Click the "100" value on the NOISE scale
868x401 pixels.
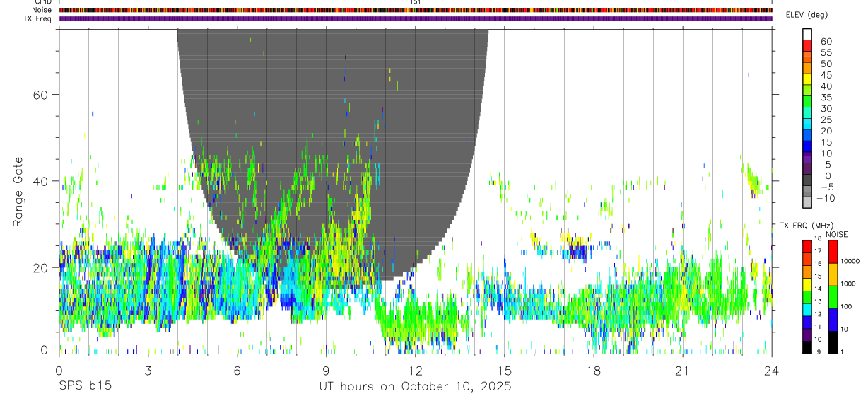pos(848,306)
